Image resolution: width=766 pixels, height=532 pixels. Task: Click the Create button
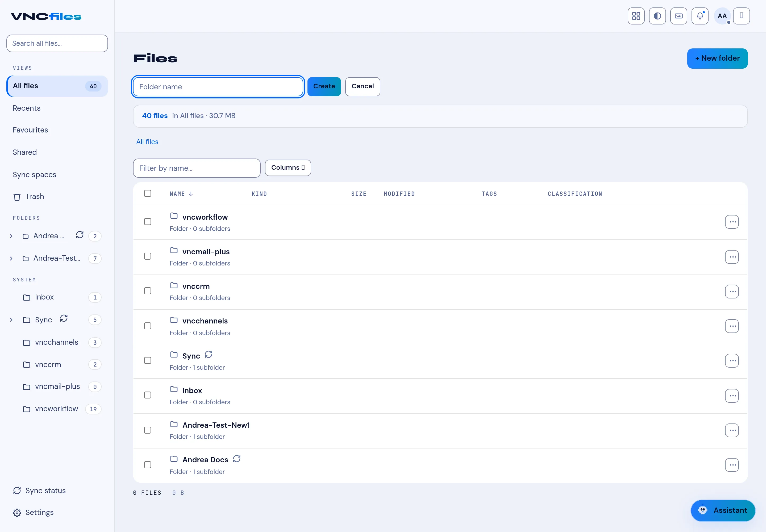tap(324, 87)
